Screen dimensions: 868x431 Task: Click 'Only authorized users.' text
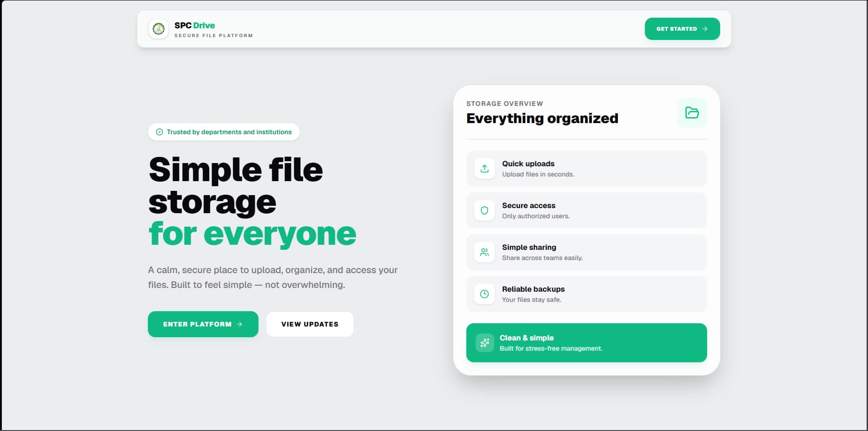tap(536, 216)
